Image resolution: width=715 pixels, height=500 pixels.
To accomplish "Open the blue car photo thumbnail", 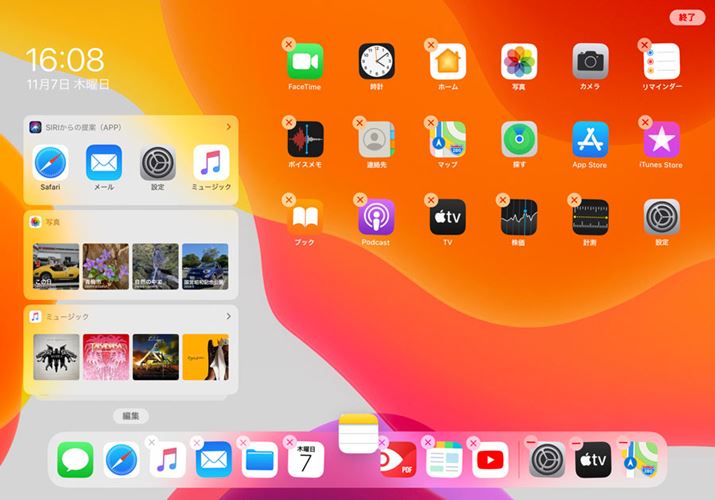I will (205, 266).
